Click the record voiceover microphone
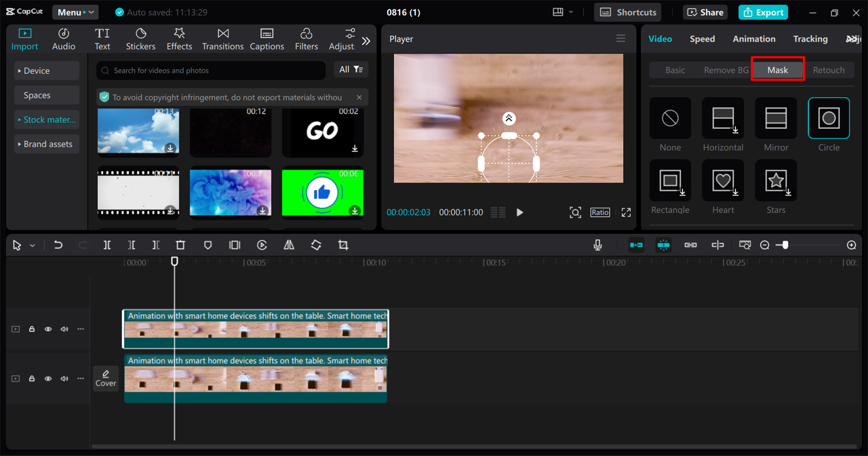This screenshot has height=456, width=868. (x=597, y=245)
